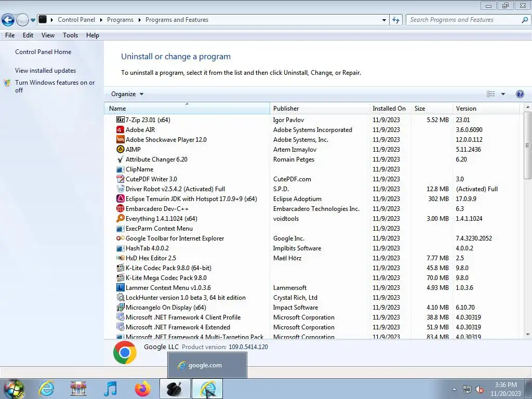This screenshot has width=532, height=399.
Task: Sort by the Size column header
Action: click(432, 108)
